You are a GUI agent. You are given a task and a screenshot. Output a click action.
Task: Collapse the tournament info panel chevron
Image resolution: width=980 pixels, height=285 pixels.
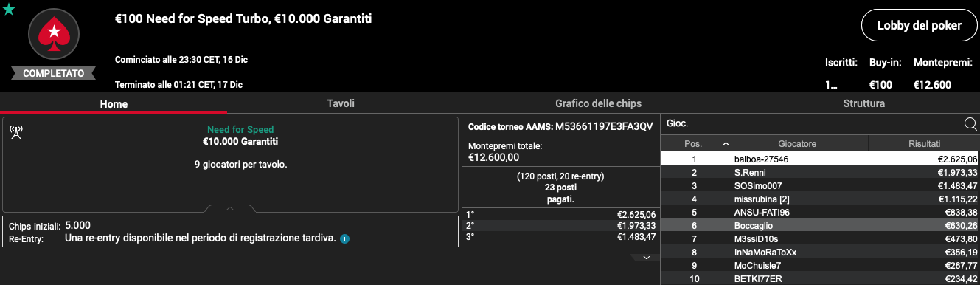point(230,208)
